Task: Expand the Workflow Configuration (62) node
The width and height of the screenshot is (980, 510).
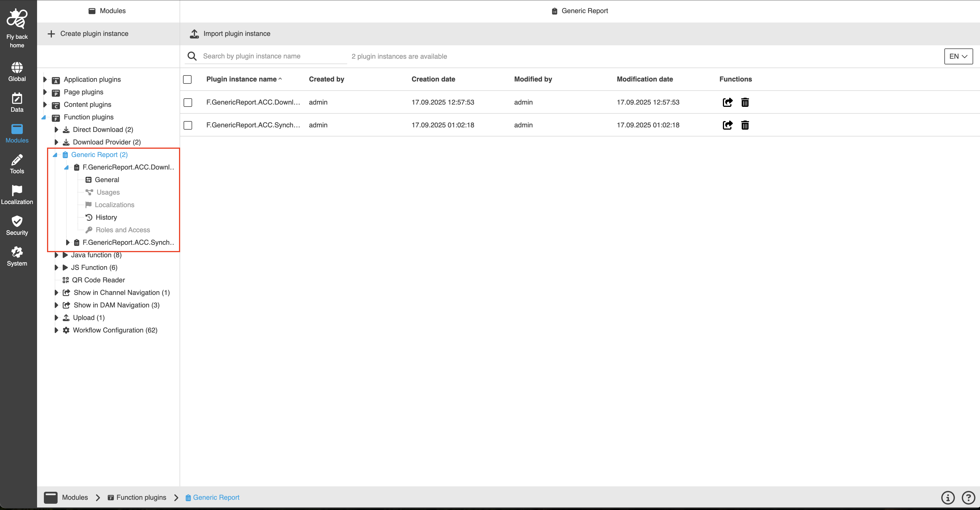Action: (x=56, y=330)
